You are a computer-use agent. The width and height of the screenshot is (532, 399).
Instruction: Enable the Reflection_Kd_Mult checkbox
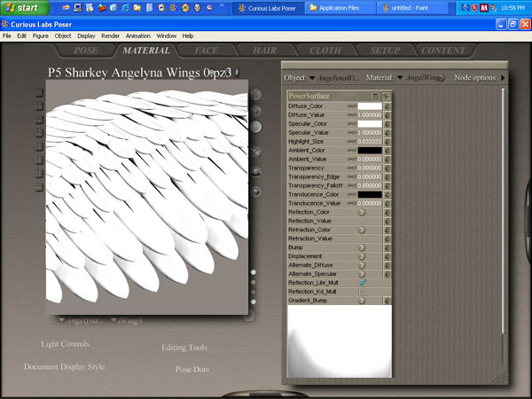[362, 292]
